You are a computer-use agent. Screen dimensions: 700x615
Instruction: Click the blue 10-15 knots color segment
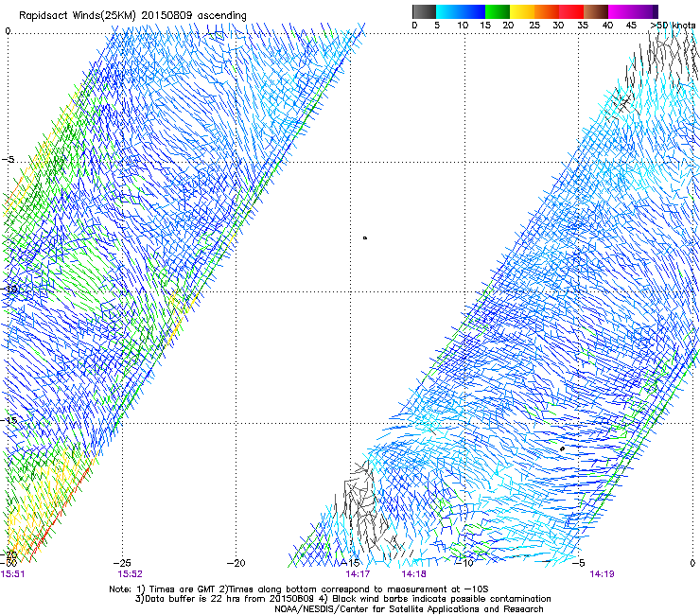coord(473,11)
